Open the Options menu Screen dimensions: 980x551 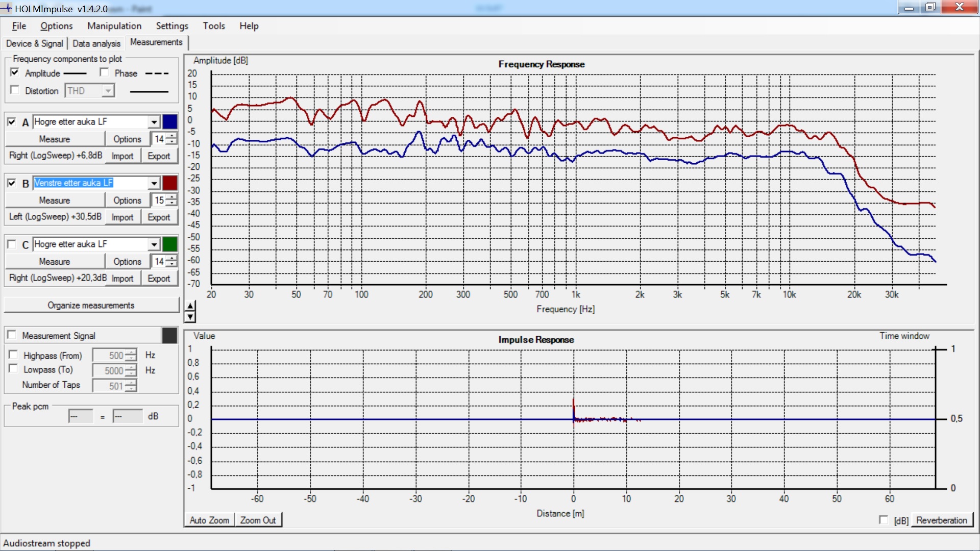[x=57, y=26]
